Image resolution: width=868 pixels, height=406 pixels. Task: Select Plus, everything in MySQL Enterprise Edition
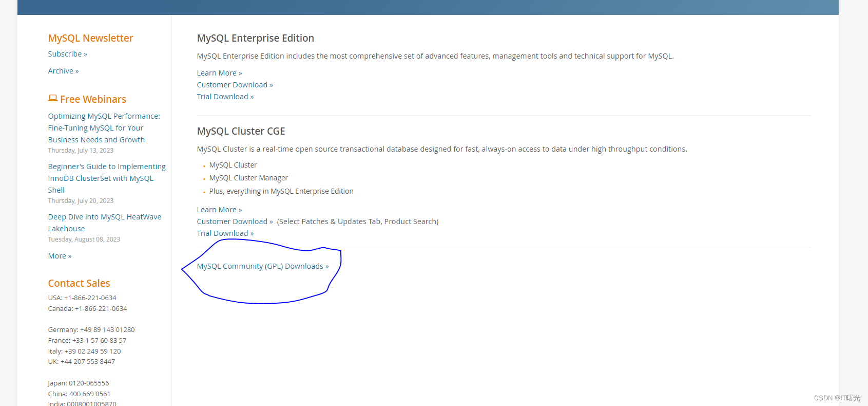click(281, 191)
